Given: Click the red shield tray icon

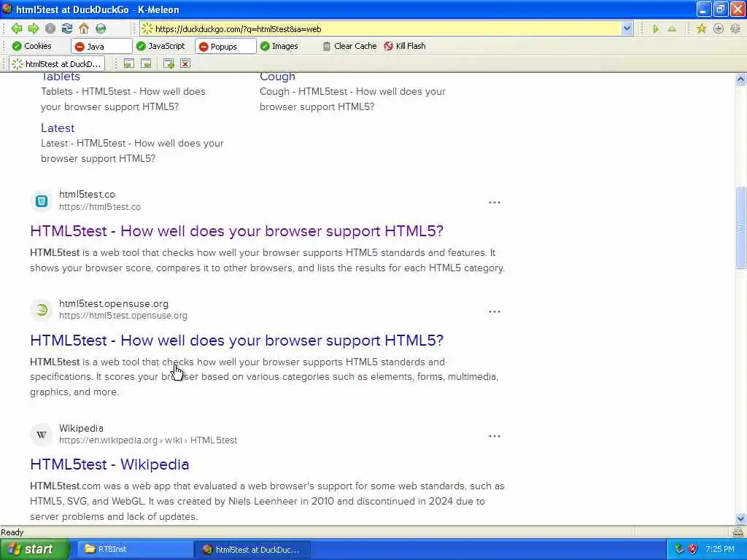Looking at the screenshot, I should pos(693,549).
